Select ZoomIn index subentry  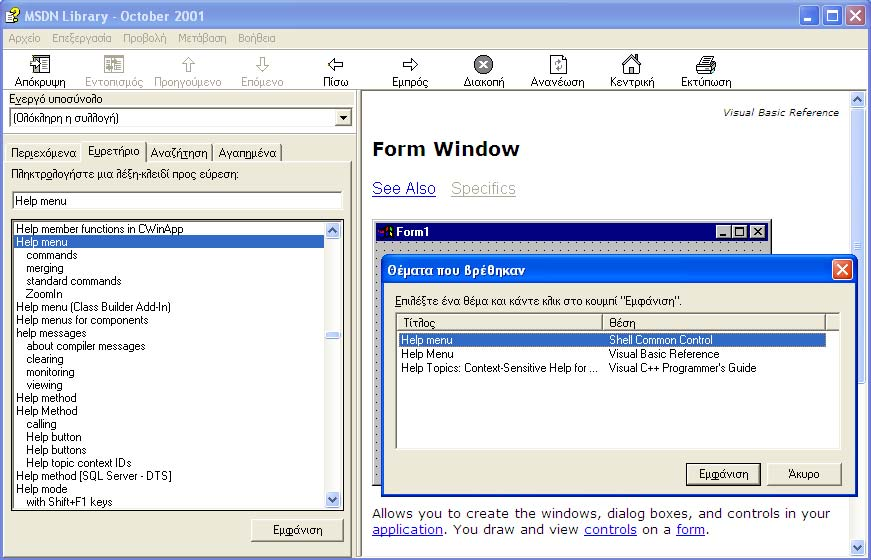pos(44,294)
